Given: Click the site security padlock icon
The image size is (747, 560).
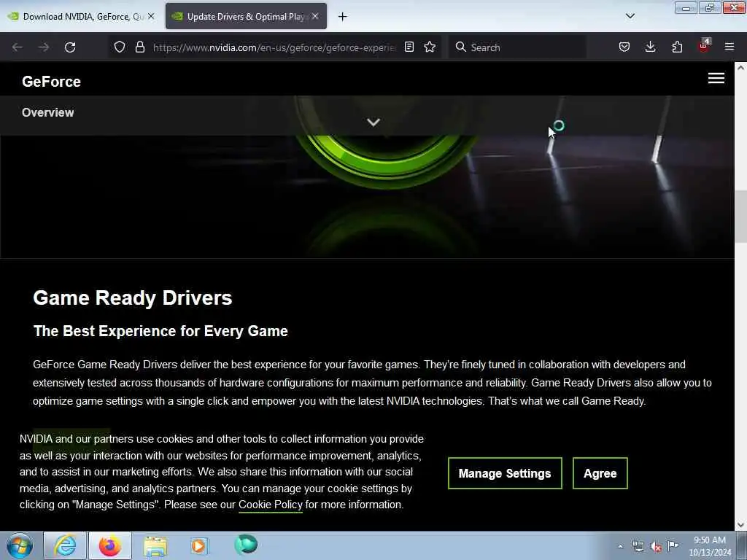Looking at the screenshot, I should (x=139, y=47).
